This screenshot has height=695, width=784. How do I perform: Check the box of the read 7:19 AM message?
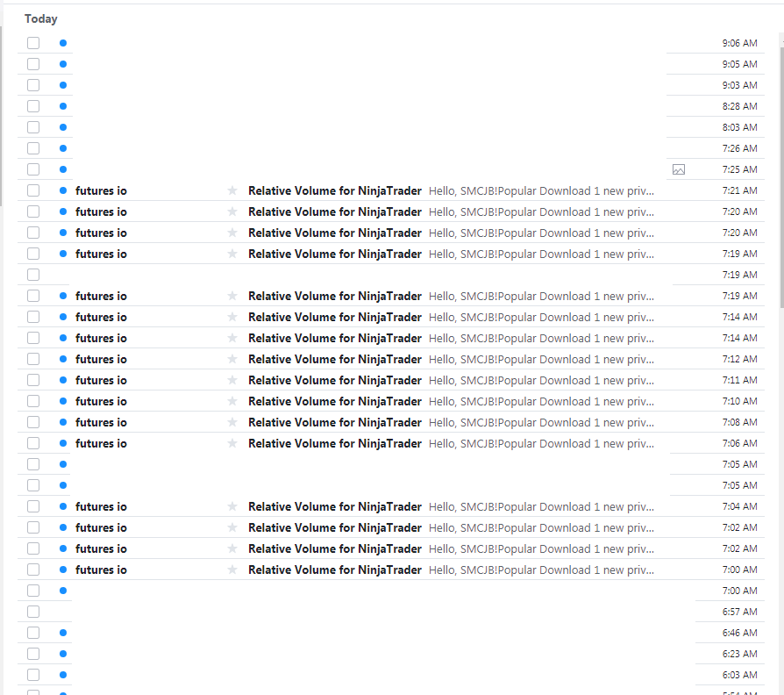click(33, 275)
